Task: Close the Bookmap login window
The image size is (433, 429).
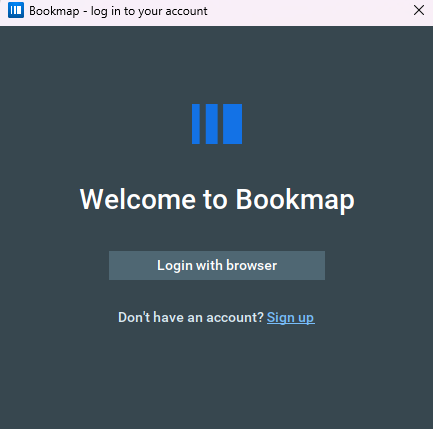Action: click(419, 10)
